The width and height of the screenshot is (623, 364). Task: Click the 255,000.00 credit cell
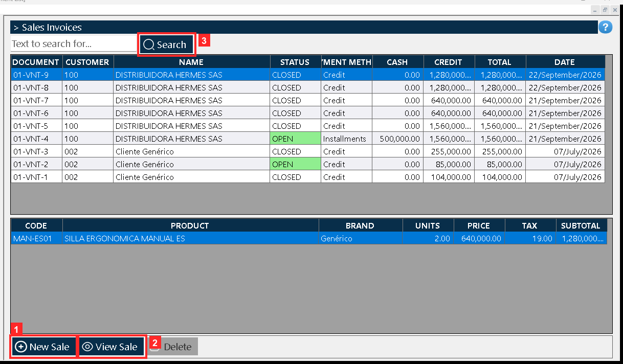point(449,151)
